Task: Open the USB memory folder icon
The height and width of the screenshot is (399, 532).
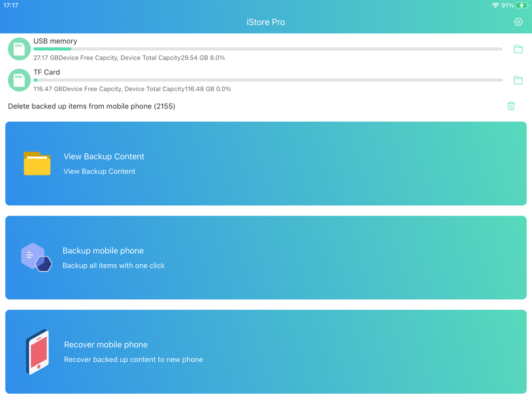Action: click(518, 49)
